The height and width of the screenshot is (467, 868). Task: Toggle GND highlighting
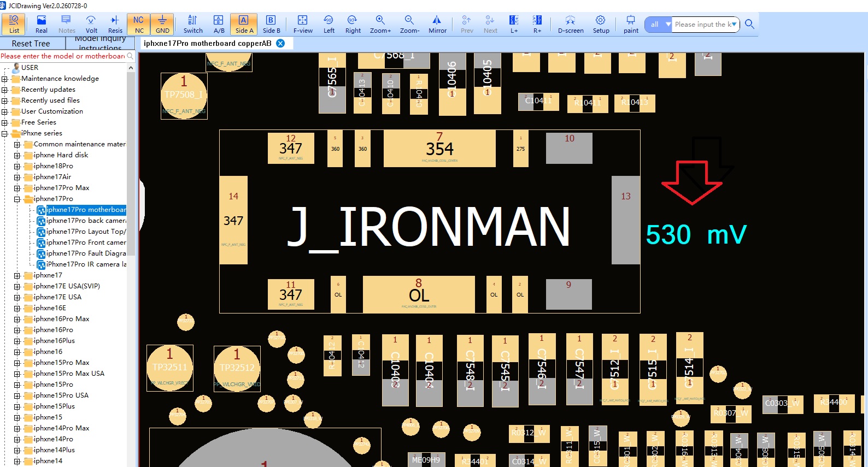point(162,24)
